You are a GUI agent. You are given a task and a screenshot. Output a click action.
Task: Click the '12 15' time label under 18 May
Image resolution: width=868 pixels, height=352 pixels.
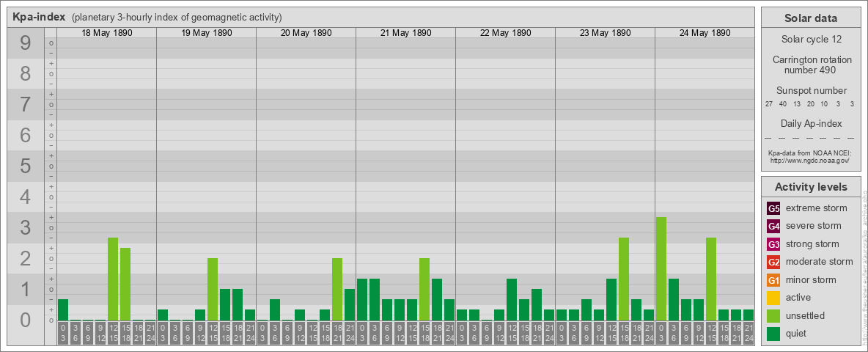113,333
